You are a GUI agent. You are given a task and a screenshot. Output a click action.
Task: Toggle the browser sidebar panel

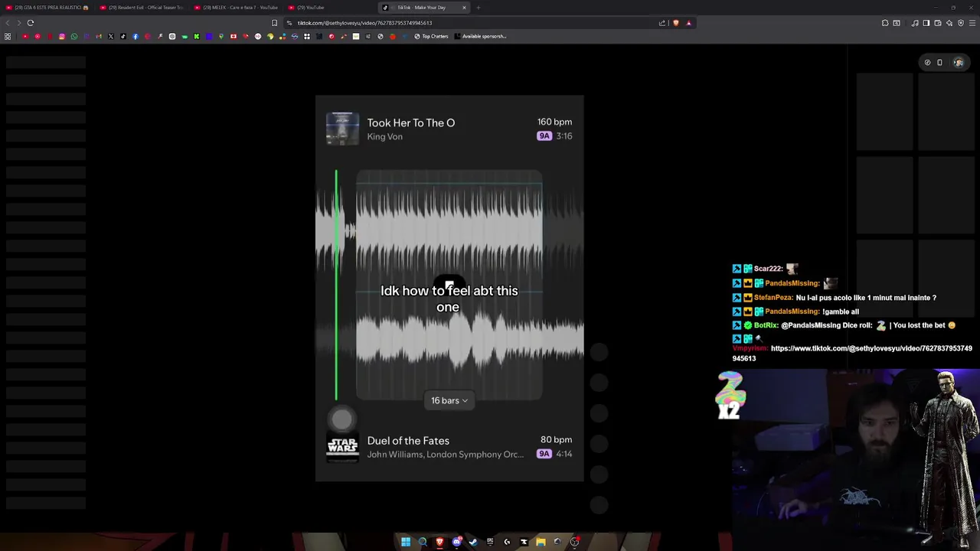tap(926, 23)
